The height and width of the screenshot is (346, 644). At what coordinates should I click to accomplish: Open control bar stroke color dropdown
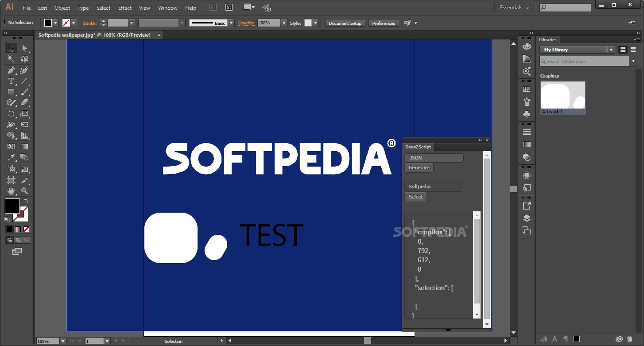tap(74, 23)
